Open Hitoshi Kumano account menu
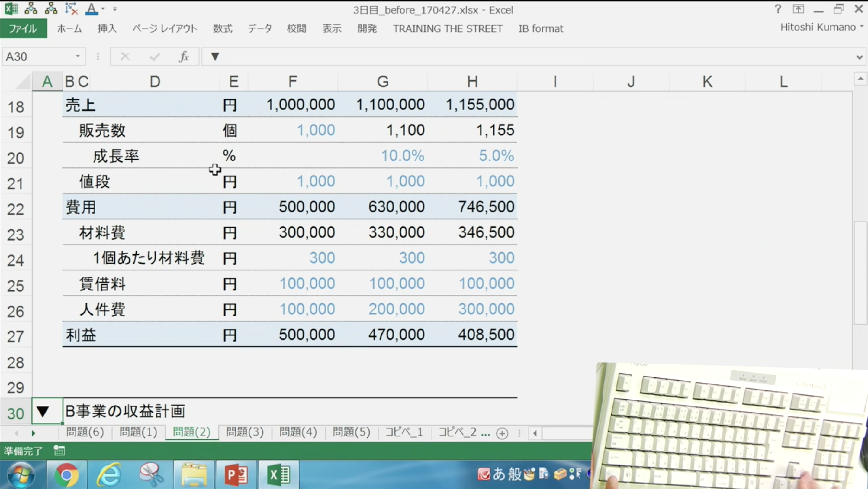 [x=822, y=27]
